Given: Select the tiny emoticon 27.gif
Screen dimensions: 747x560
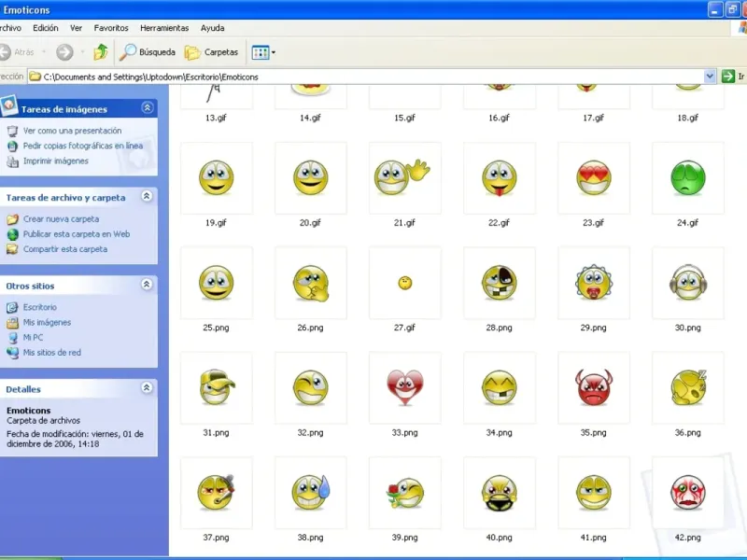Looking at the screenshot, I should point(405,283).
